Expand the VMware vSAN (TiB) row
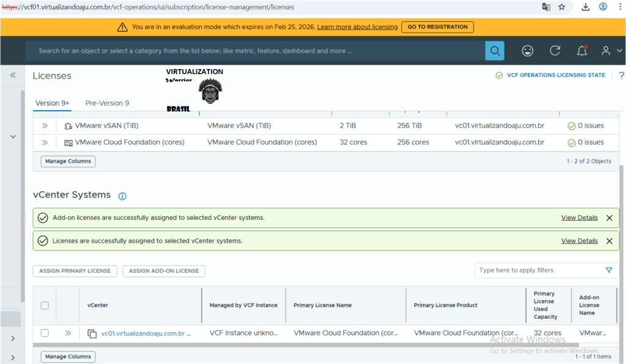The width and height of the screenshot is (626, 364). tap(45, 126)
